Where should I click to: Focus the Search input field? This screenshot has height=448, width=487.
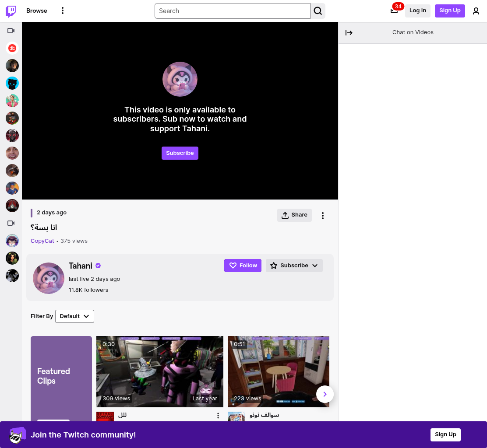pos(232,11)
